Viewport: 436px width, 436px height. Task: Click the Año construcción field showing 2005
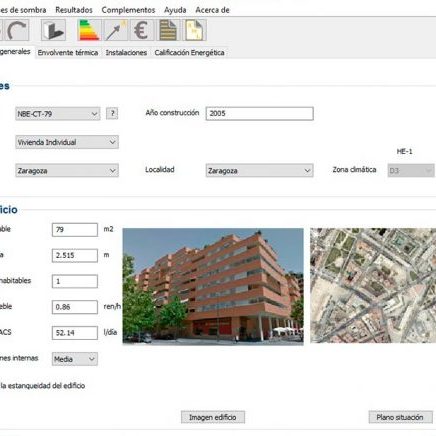(260, 114)
